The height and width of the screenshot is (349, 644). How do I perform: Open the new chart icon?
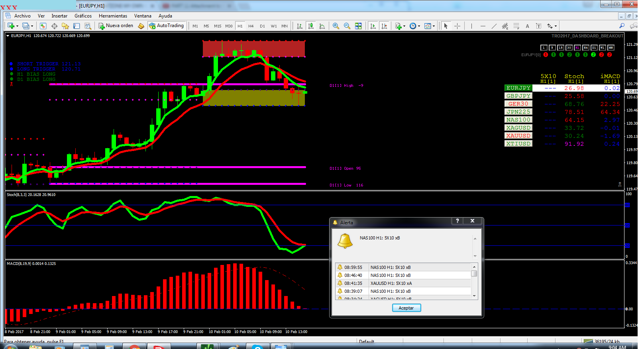click(x=11, y=26)
